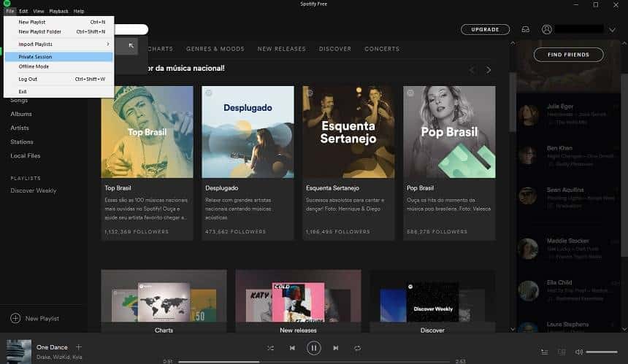Click the Esquenta Sertanejo title link
628x364 pixels.
click(x=332, y=187)
